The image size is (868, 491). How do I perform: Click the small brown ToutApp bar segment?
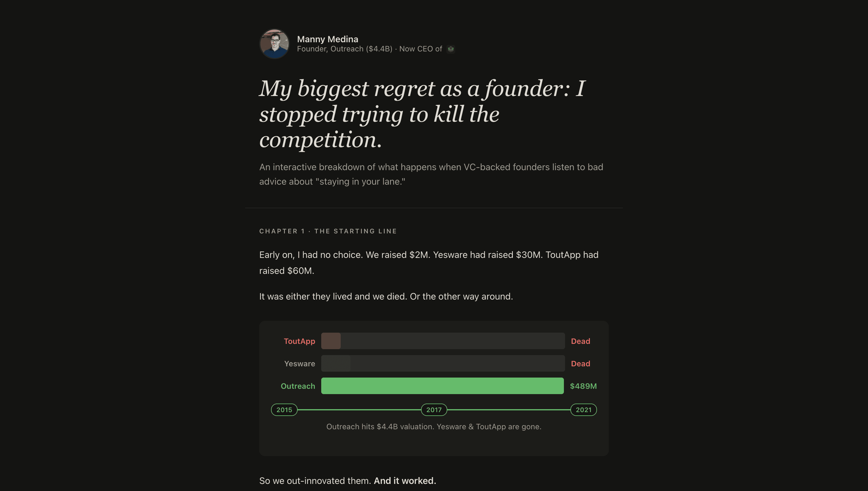tap(331, 341)
